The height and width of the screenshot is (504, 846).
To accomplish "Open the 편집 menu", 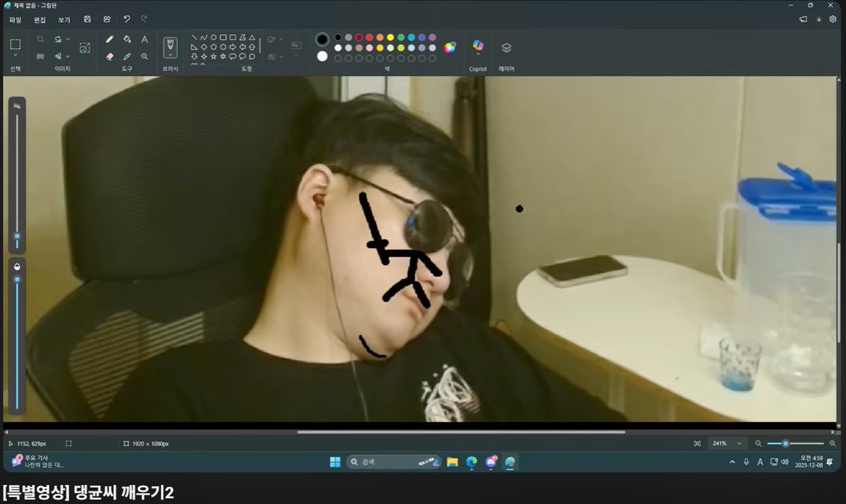I will [39, 19].
